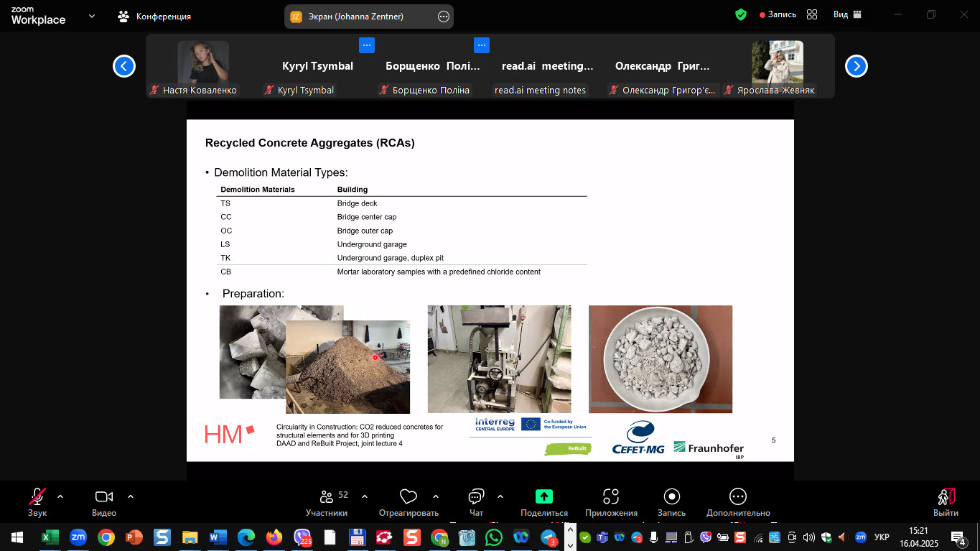Click the Record button in toolbar
Viewport: 980px width, 551px height.
point(672,496)
